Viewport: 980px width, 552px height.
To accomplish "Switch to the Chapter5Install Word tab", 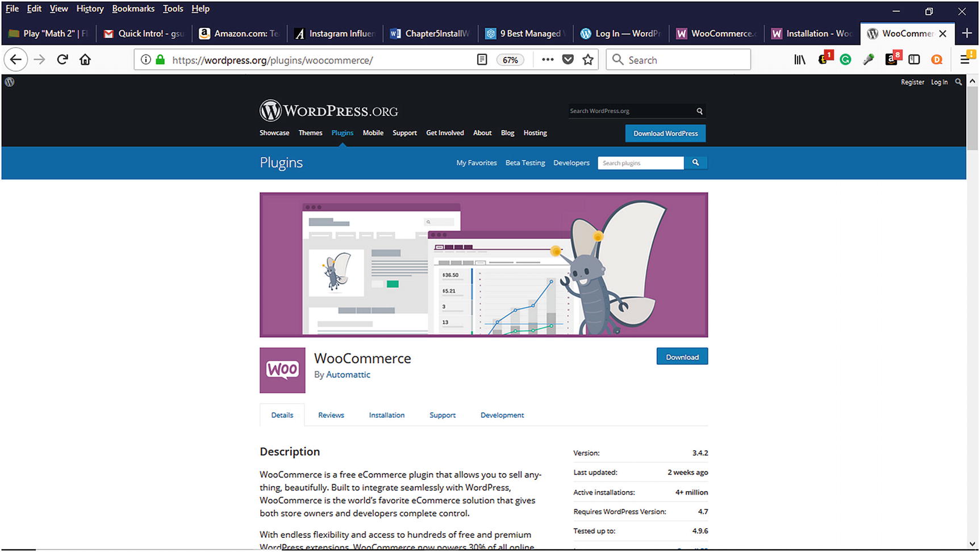I will pos(431,34).
